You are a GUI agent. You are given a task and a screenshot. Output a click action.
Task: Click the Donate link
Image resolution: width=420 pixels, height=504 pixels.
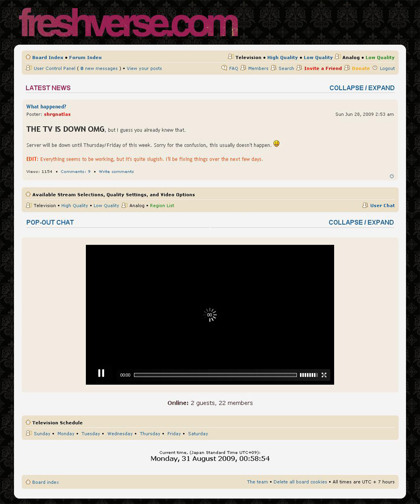(x=361, y=69)
